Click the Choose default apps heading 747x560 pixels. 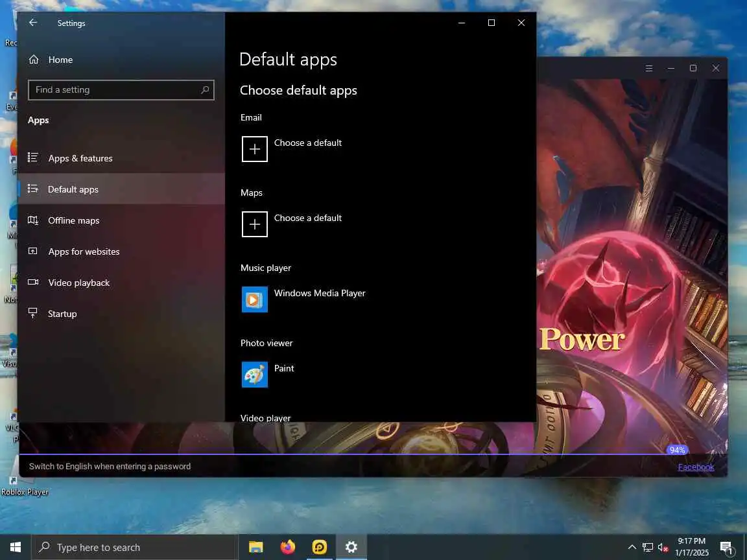point(298,91)
